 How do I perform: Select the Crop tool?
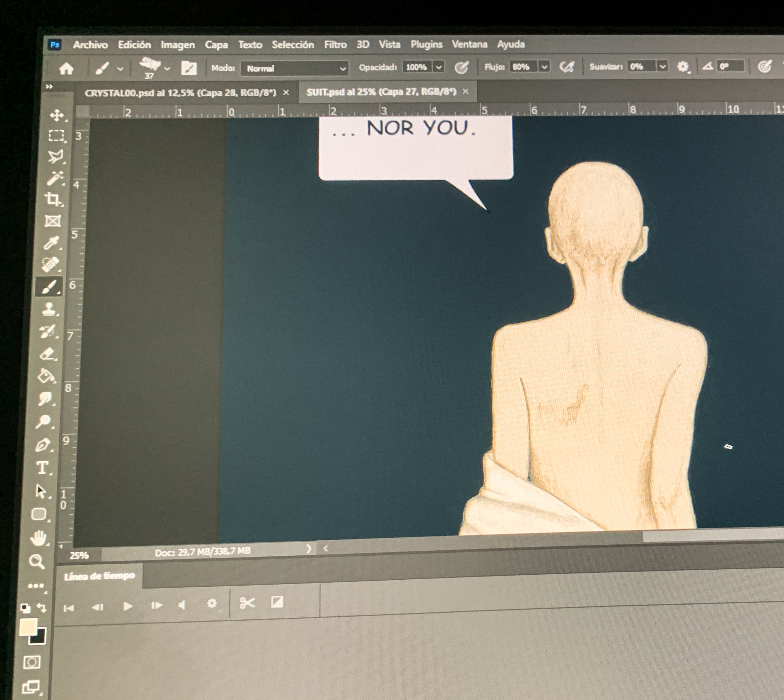[x=53, y=199]
